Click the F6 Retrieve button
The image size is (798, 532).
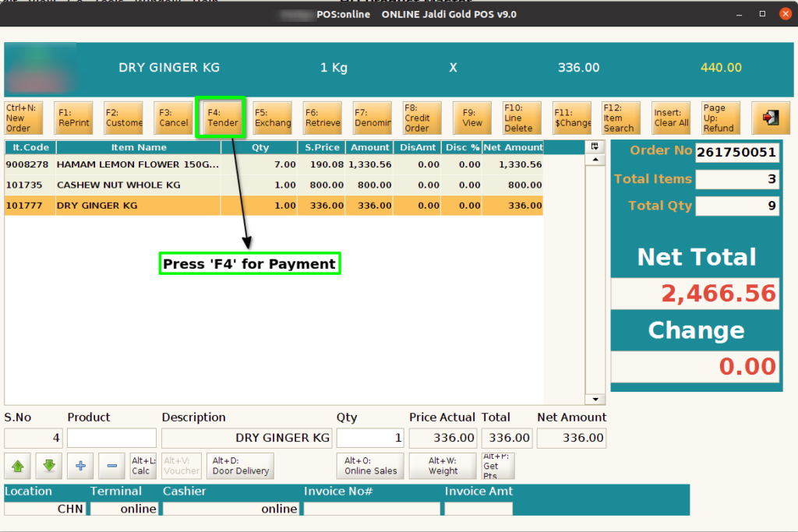click(323, 118)
